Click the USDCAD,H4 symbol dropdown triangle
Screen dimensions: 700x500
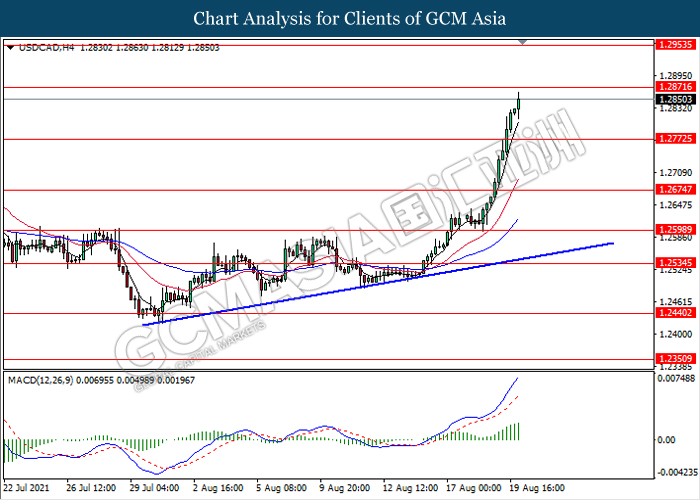coord(10,47)
